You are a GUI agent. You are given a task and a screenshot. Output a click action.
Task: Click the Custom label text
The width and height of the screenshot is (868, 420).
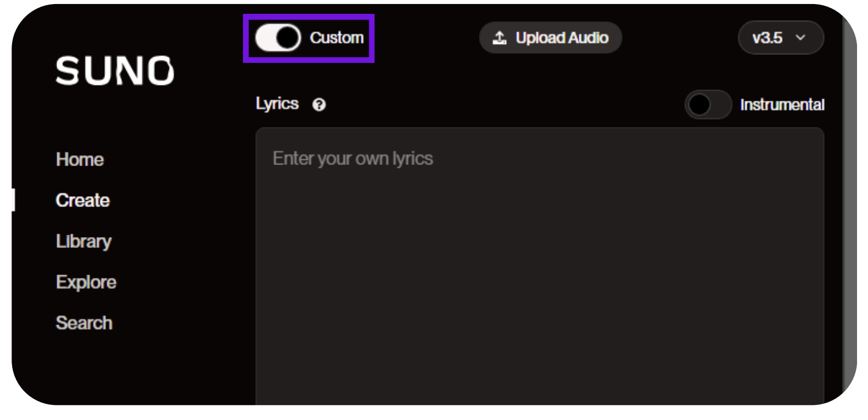click(336, 37)
